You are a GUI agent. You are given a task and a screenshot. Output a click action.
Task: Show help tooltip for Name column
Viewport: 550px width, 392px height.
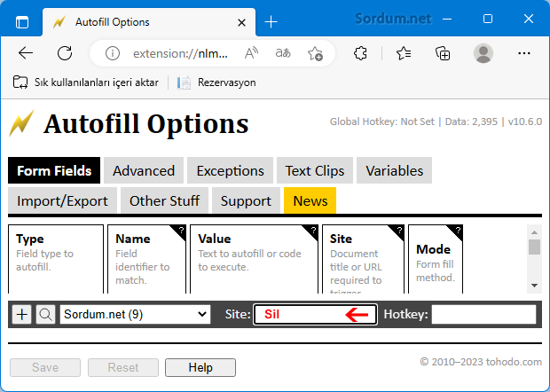(x=181, y=231)
